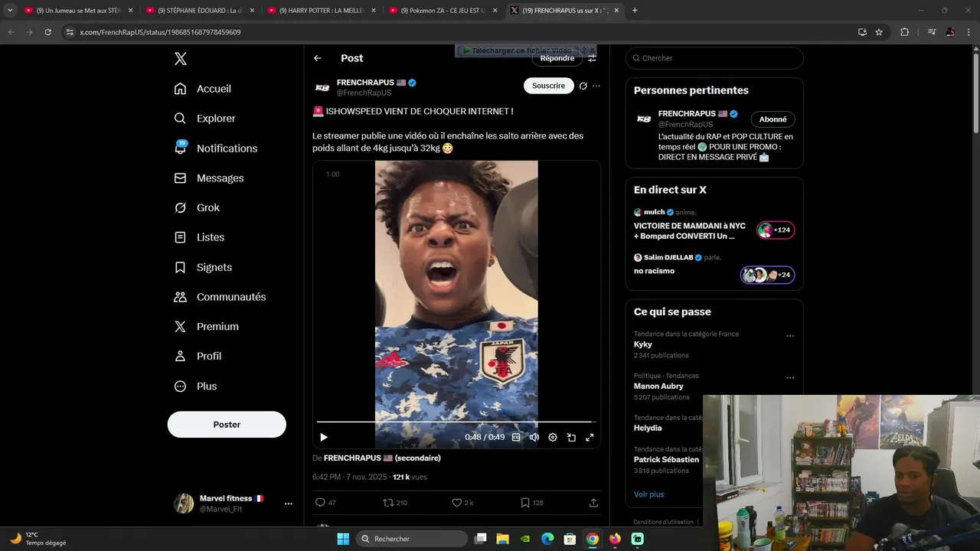Go to Accueil home page

(203, 89)
